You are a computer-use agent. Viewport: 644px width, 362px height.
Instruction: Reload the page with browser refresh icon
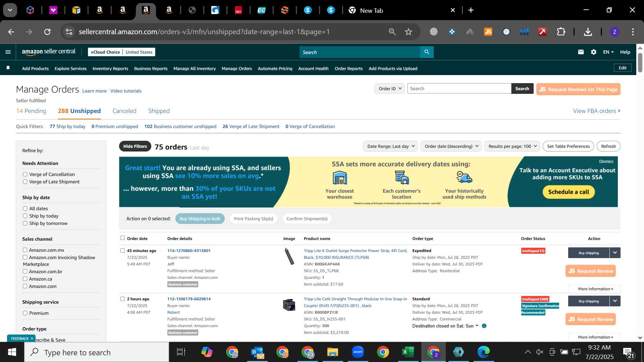[x=47, y=32]
